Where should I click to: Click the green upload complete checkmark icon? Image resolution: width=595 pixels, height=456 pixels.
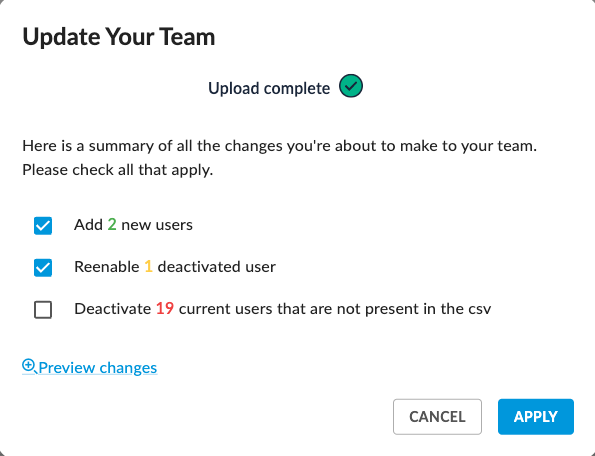pyautogui.click(x=351, y=86)
